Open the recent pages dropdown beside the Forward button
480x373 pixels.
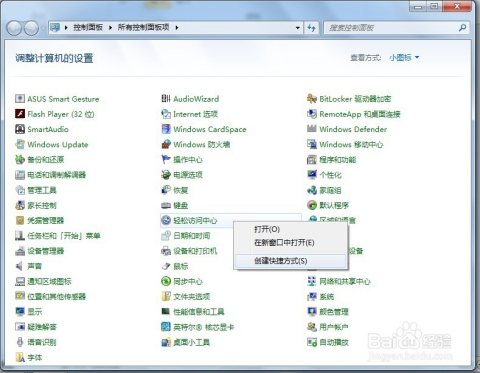(43, 28)
